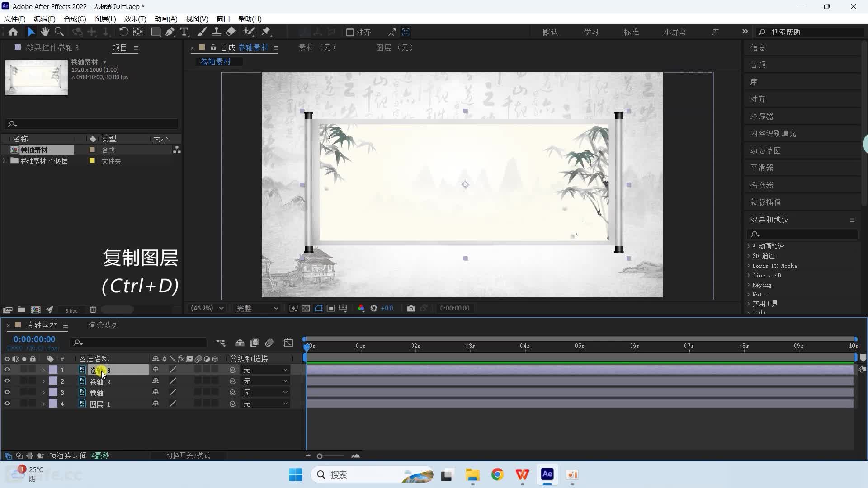
Task: Open the Graph Editor icon in timeline
Action: coord(288,343)
